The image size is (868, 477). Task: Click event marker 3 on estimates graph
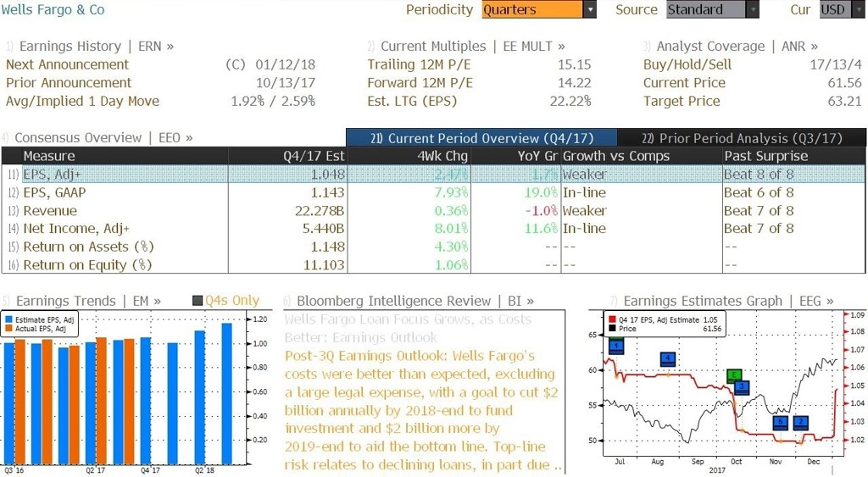pyautogui.click(x=741, y=387)
